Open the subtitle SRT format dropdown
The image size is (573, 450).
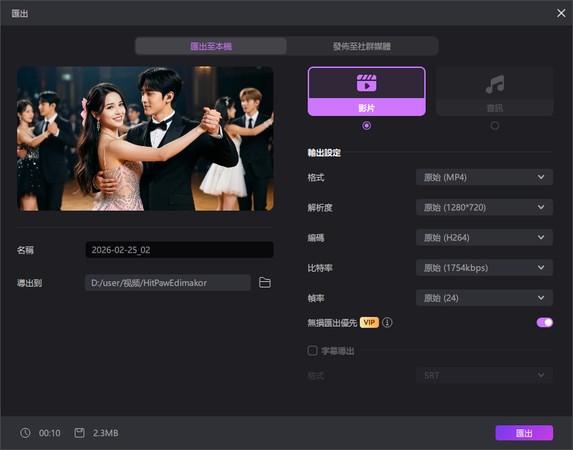(484, 375)
